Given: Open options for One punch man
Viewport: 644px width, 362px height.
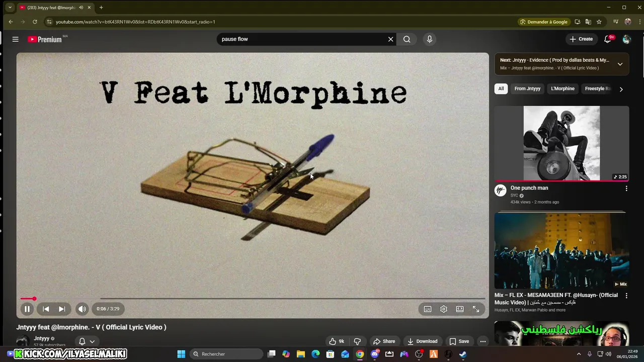Looking at the screenshot, I should point(626,189).
